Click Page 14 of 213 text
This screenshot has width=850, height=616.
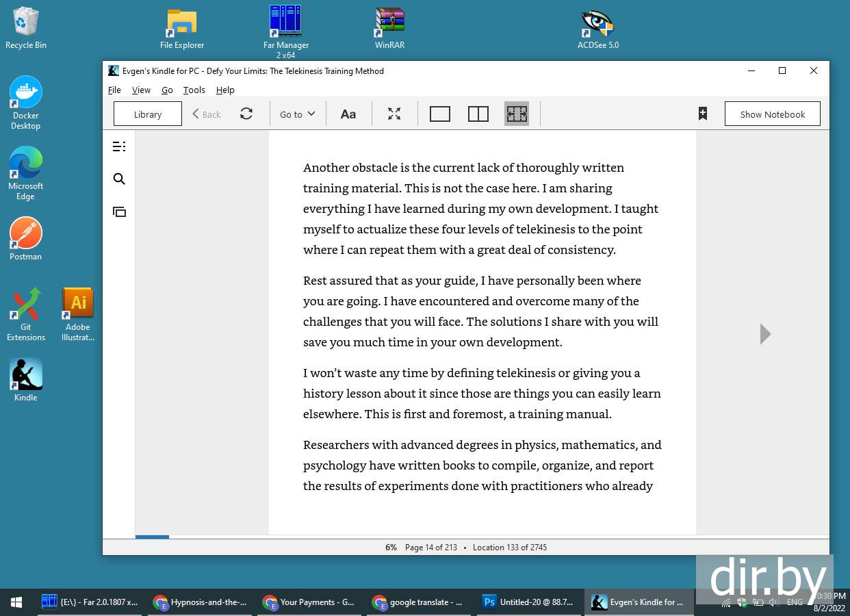coord(431,548)
